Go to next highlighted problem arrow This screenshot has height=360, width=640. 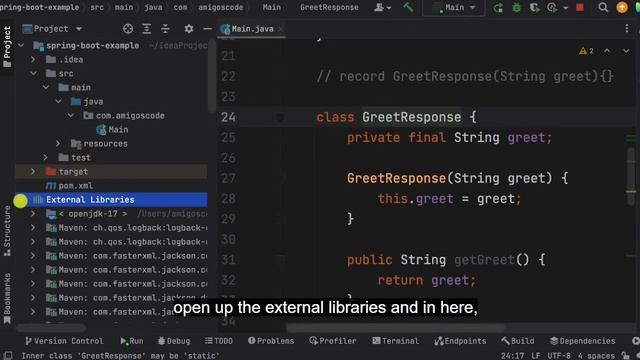tap(626, 51)
